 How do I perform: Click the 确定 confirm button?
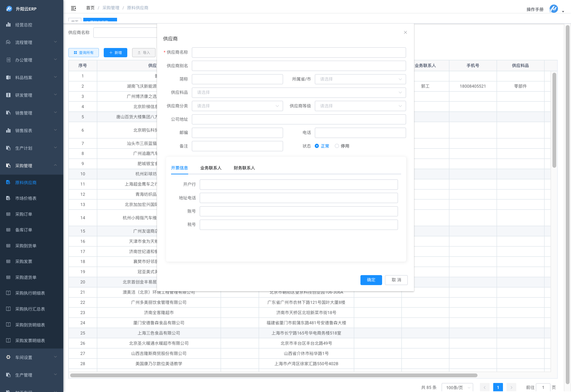pyautogui.click(x=371, y=280)
